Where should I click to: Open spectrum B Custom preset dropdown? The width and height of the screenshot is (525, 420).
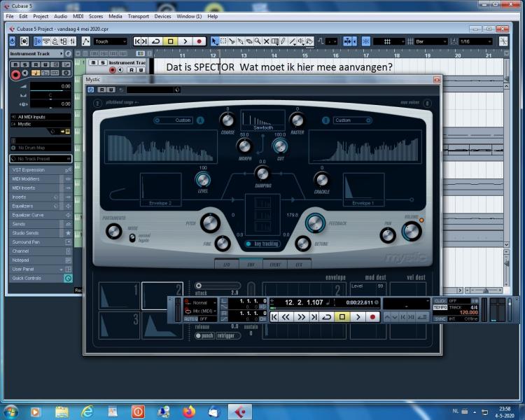[x=352, y=120]
